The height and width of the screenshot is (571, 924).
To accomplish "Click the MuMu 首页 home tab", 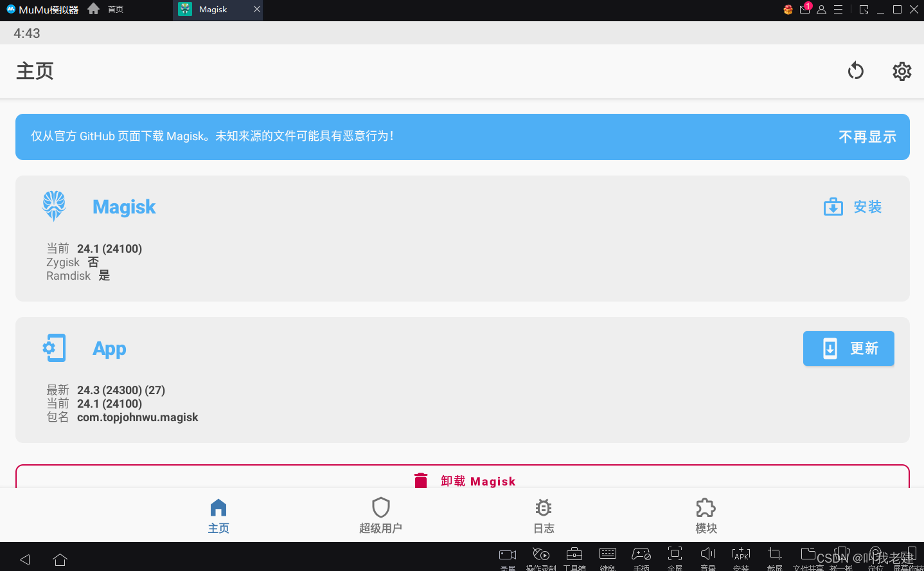I will pyautogui.click(x=105, y=9).
